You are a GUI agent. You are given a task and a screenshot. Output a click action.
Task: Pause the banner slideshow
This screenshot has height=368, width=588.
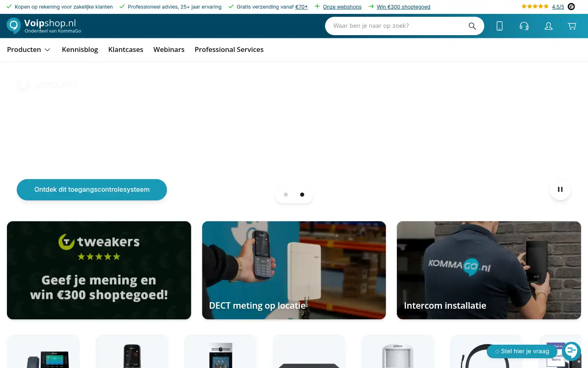[x=560, y=189]
